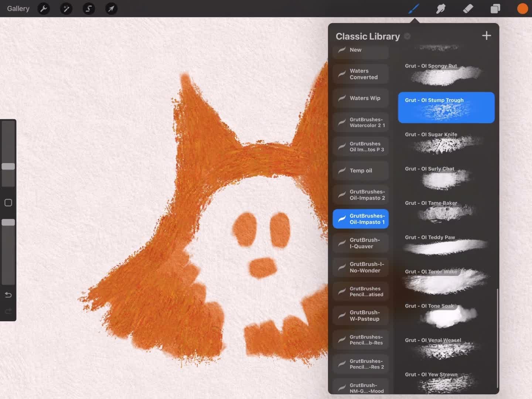Open the Layers panel

[495, 8]
